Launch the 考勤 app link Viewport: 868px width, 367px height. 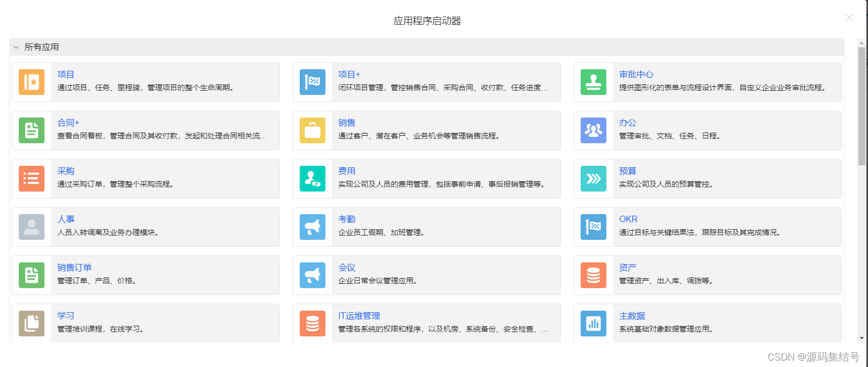click(347, 219)
